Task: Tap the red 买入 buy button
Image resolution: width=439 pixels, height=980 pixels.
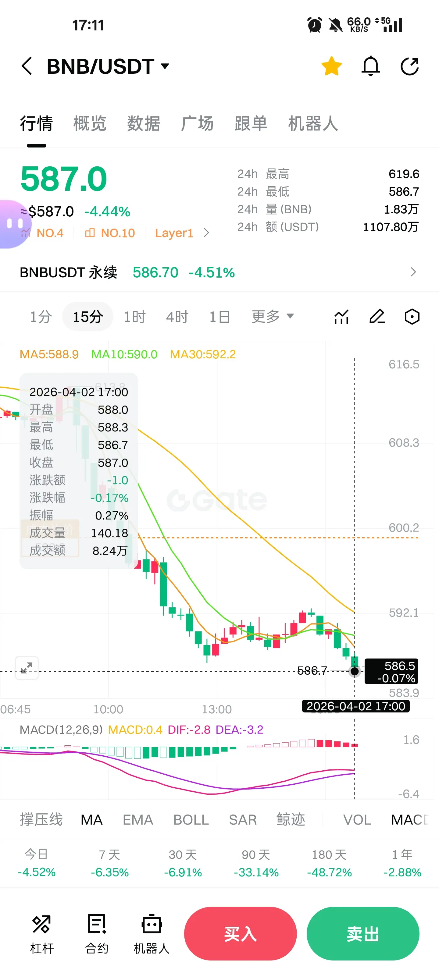Action: 240,934
